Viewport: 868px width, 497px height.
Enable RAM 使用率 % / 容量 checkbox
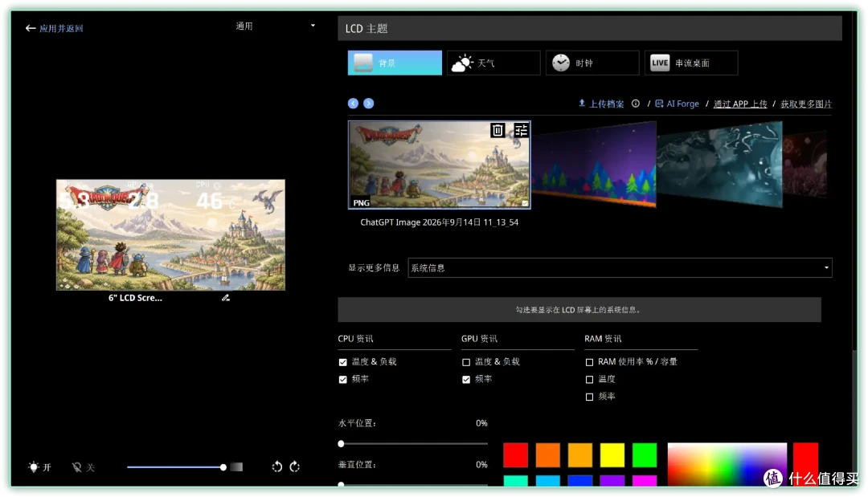(x=589, y=362)
